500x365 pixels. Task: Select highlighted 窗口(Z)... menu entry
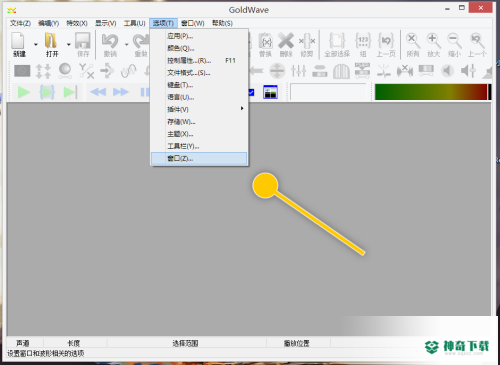[x=199, y=158]
